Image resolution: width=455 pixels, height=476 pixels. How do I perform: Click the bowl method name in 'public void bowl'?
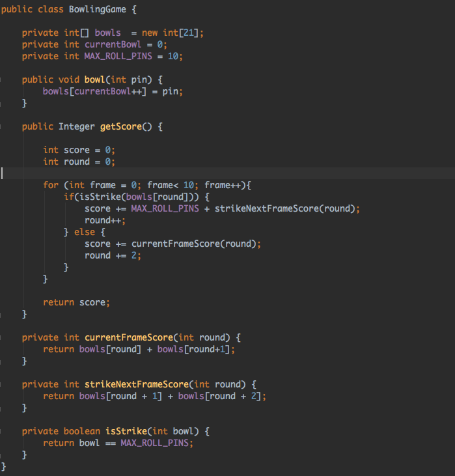click(94, 80)
